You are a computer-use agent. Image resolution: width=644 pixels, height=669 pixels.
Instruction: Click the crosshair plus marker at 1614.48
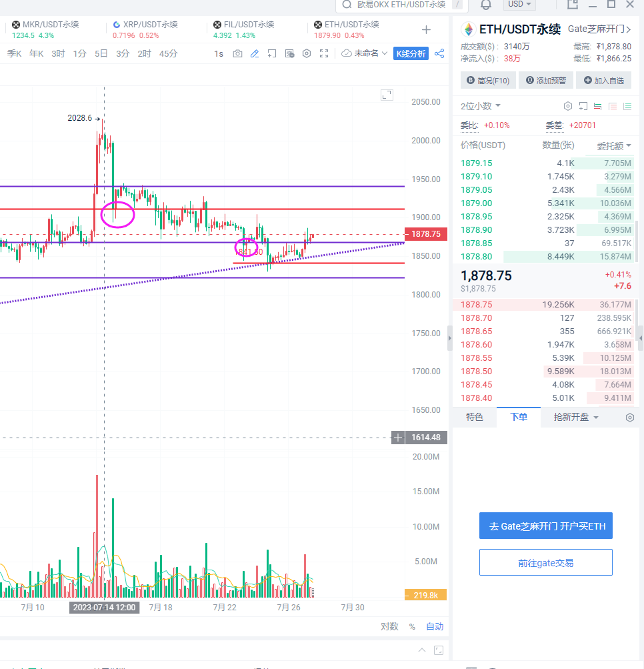point(397,438)
